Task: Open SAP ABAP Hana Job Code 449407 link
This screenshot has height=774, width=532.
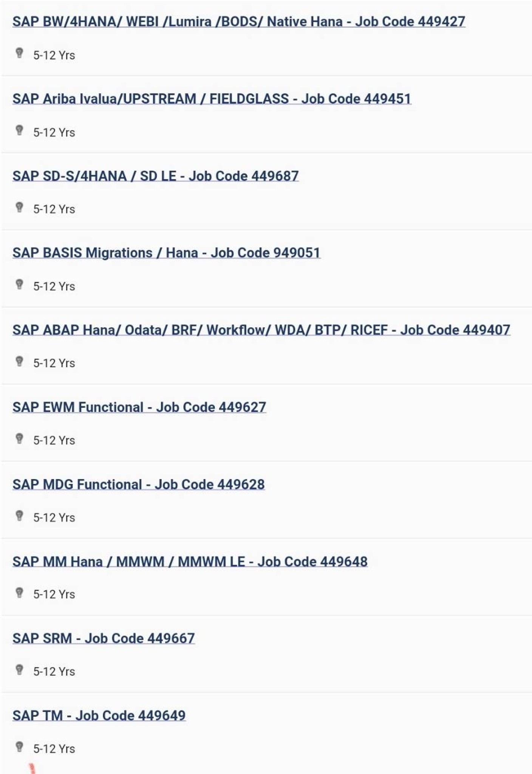Action: [261, 330]
